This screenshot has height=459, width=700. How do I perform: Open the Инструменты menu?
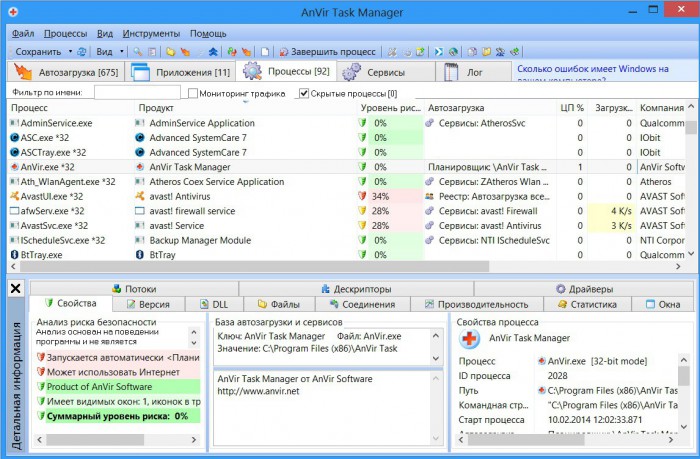[x=151, y=33]
